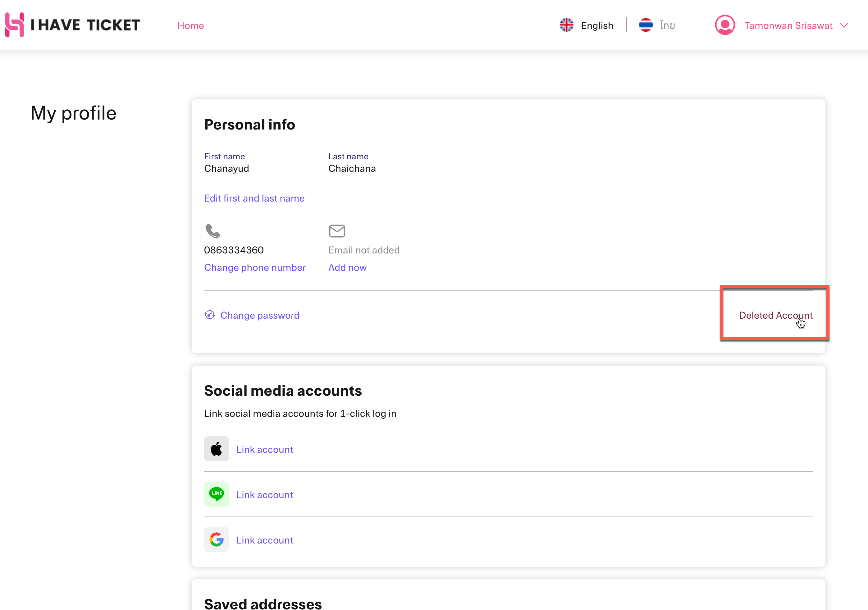Viewport: 868px width, 610px height.
Task: Select the phone number 0863334360
Action: coord(234,250)
